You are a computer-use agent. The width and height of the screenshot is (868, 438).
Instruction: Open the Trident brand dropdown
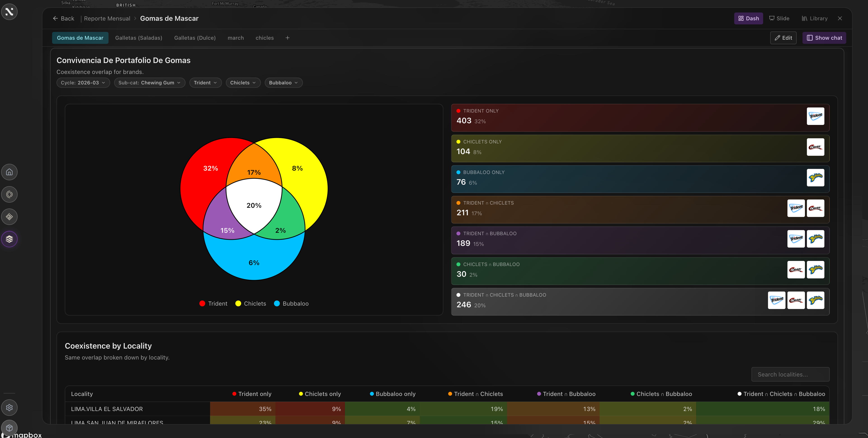pos(205,83)
